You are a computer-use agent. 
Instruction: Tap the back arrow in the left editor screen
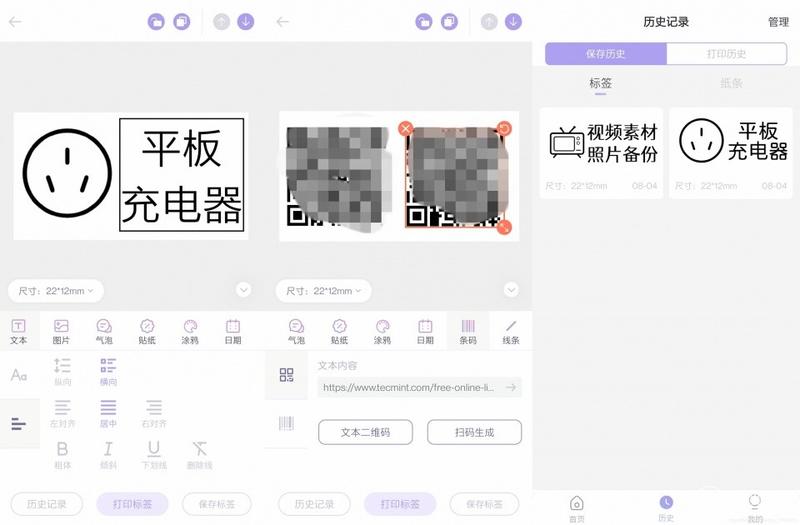click(15, 21)
